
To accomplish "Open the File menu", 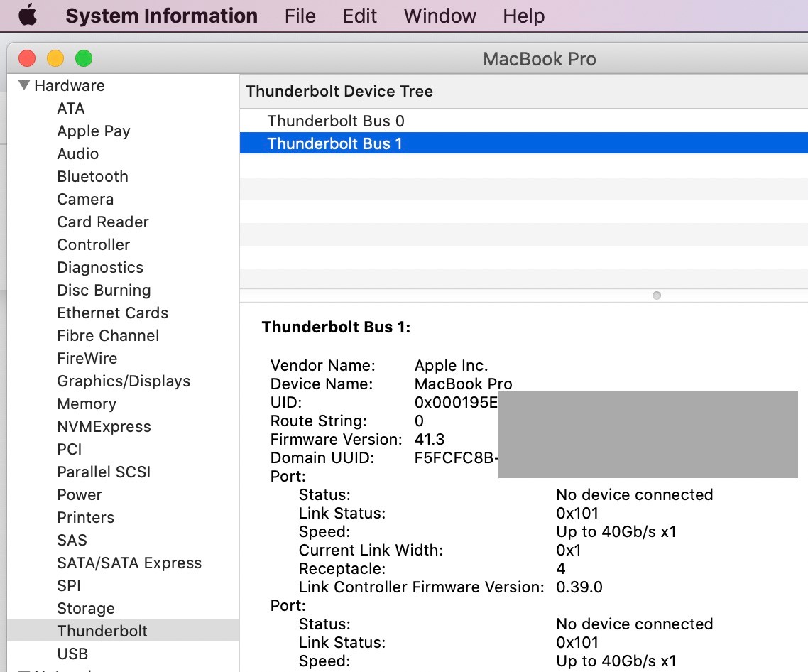I will coord(300,16).
